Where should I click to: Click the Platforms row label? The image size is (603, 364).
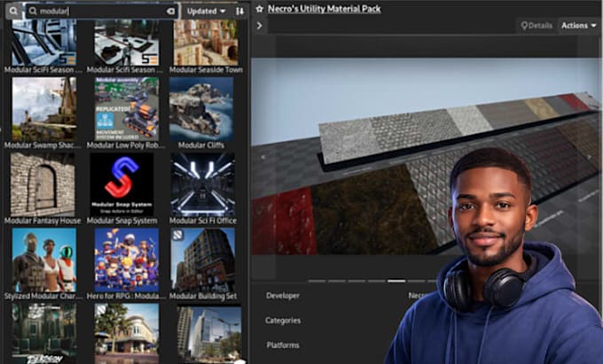pos(283,345)
